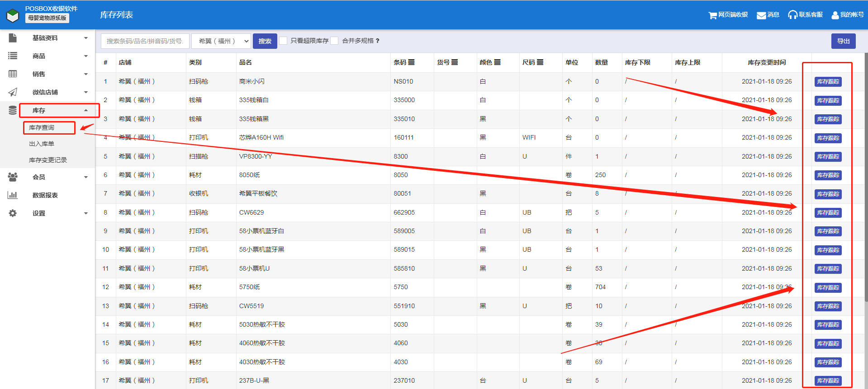This screenshot has height=389, width=868.
Task: Click quantity cell 704
Action: 600,287
